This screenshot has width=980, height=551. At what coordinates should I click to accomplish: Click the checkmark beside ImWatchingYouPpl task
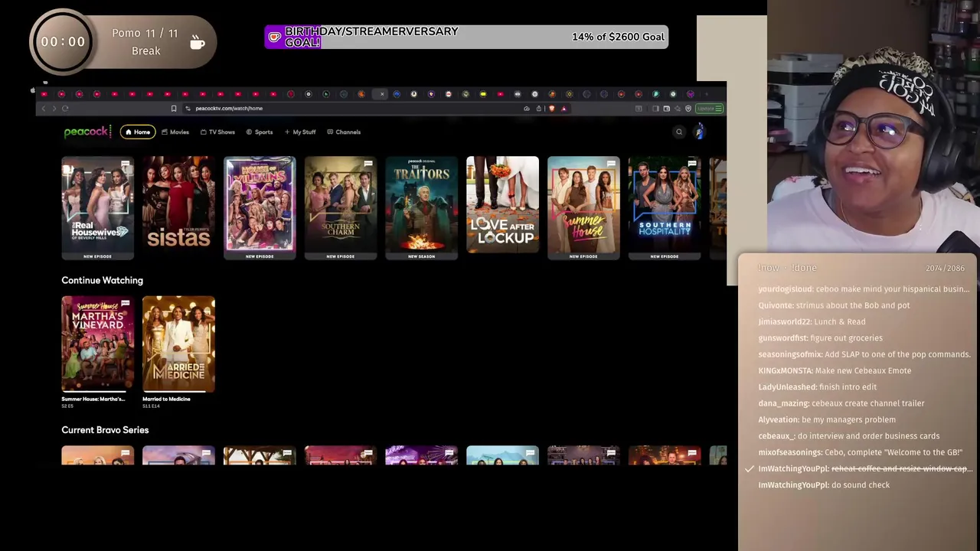click(749, 468)
